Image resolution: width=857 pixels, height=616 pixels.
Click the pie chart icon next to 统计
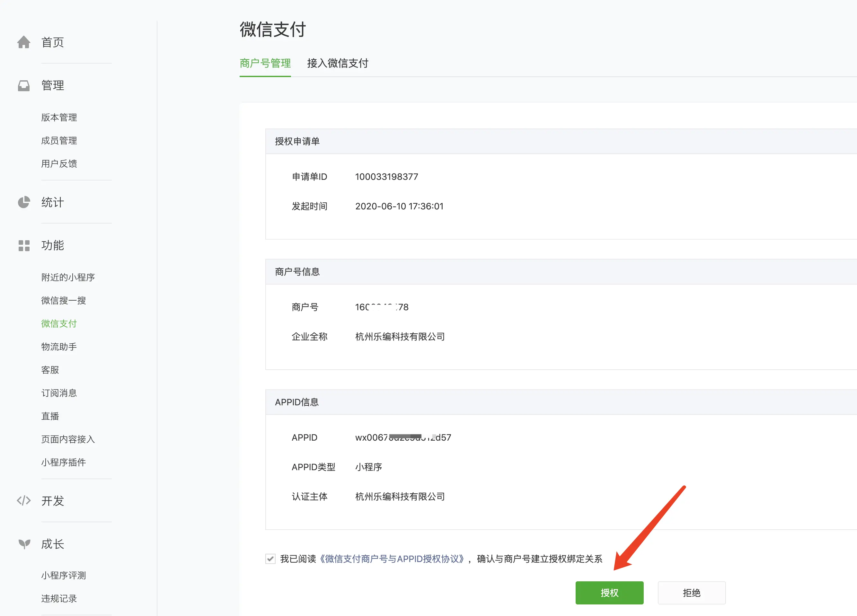coord(24,202)
